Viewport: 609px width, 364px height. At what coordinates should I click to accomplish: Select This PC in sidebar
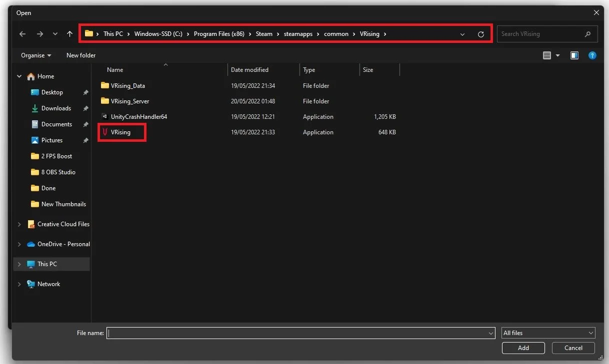[x=47, y=264]
